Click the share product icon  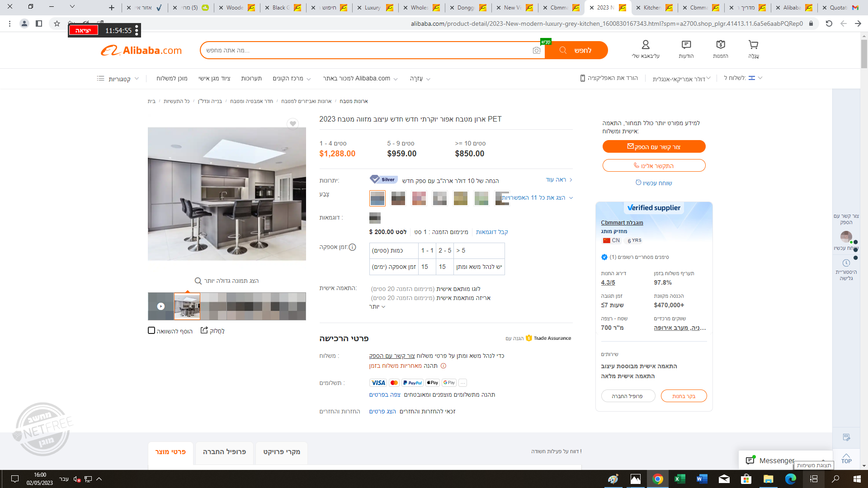coord(204,330)
